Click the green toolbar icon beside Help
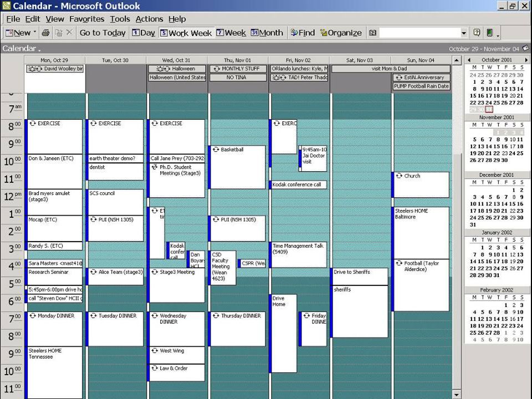This screenshot has height=399, width=532. 489,33
